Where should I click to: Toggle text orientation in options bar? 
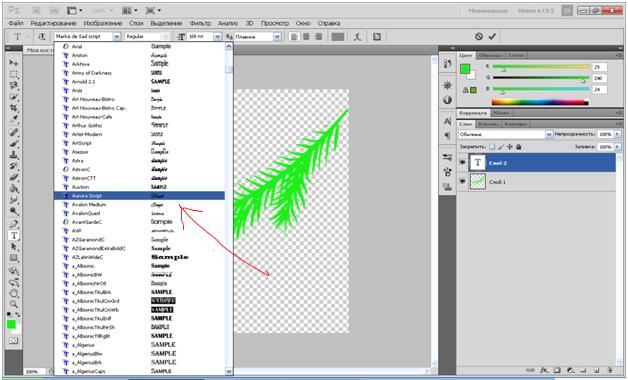(x=42, y=36)
